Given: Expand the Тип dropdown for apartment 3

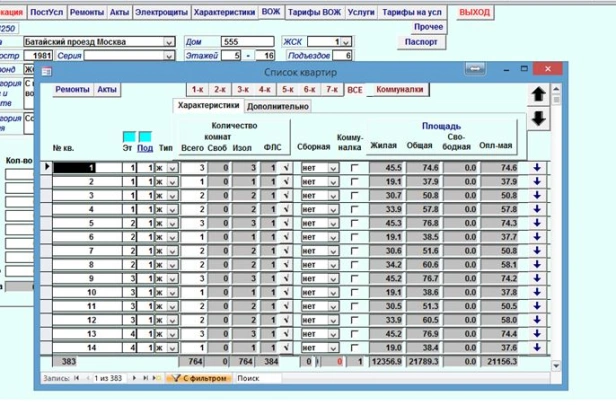Looking at the screenshot, I should pos(173,196).
